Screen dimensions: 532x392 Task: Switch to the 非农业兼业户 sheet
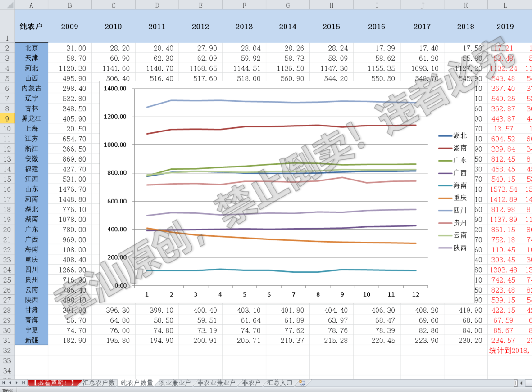pos(216,383)
